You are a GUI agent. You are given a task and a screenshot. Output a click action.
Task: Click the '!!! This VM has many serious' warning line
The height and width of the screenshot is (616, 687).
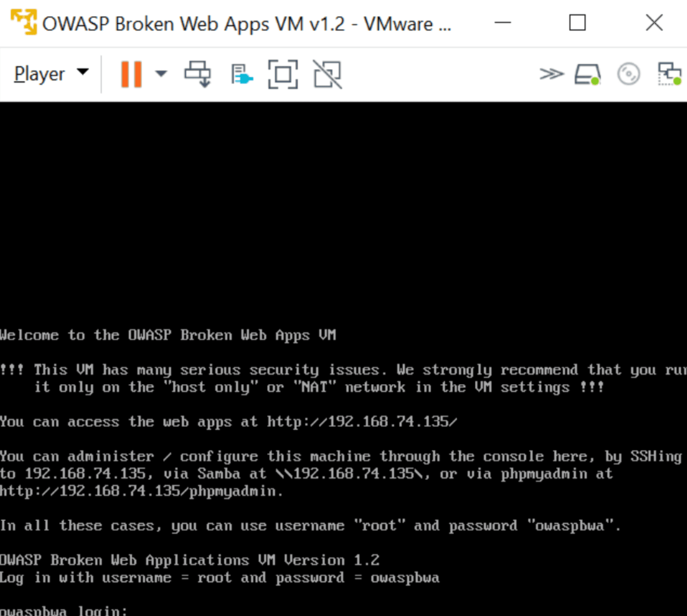(x=343, y=370)
